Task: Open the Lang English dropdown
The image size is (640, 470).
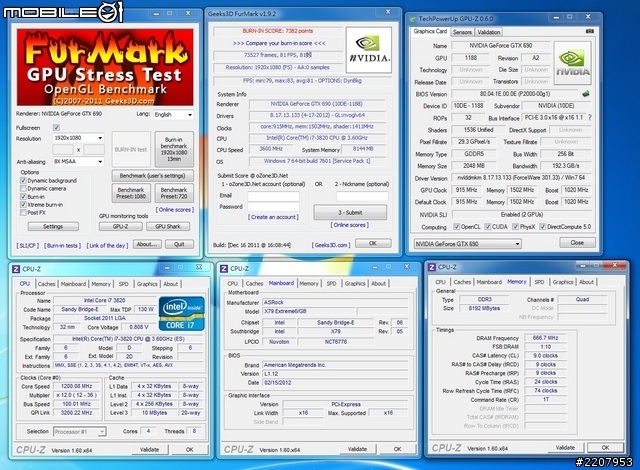Action: [x=173, y=115]
